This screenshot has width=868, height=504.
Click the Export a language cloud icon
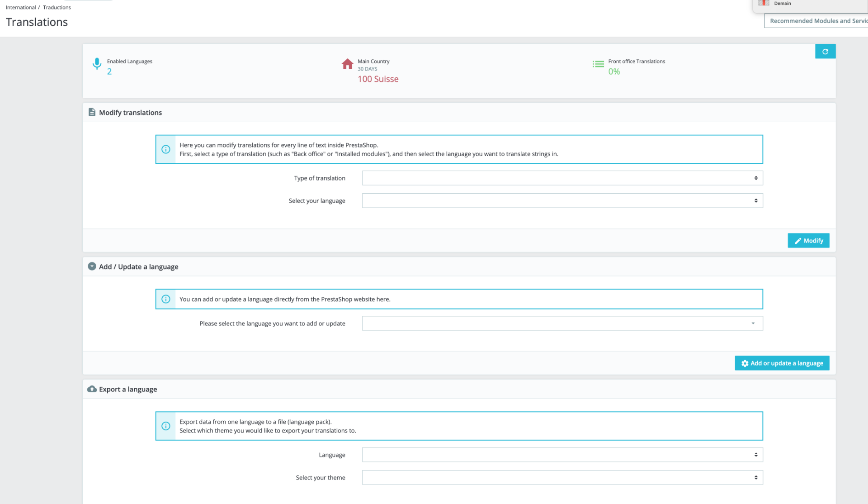(x=92, y=389)
